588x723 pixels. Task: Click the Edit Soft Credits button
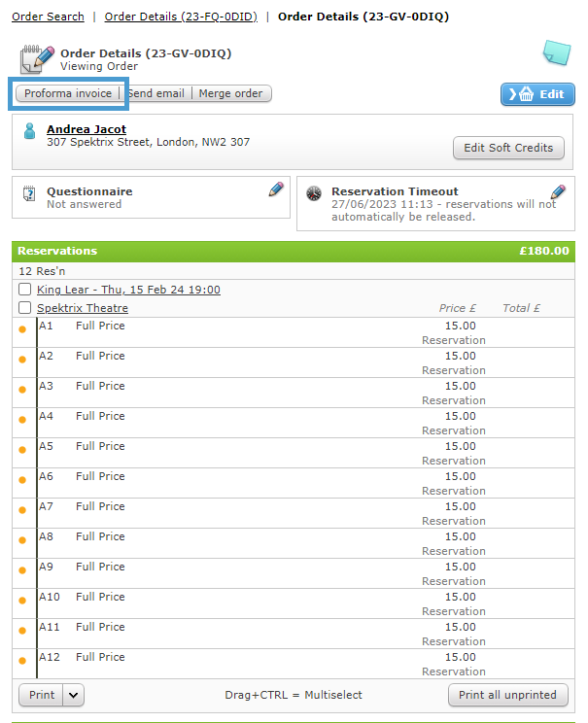(x=508, y=148)
